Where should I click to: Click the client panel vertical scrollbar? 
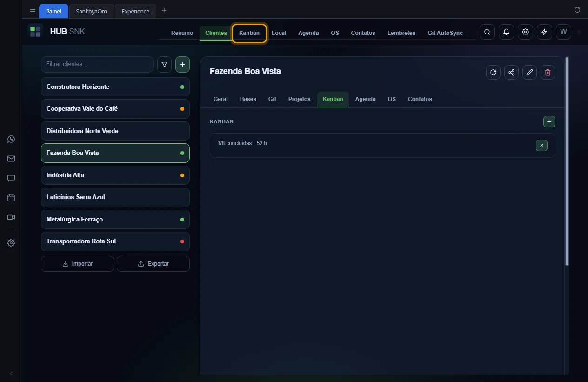click(567, 161)
